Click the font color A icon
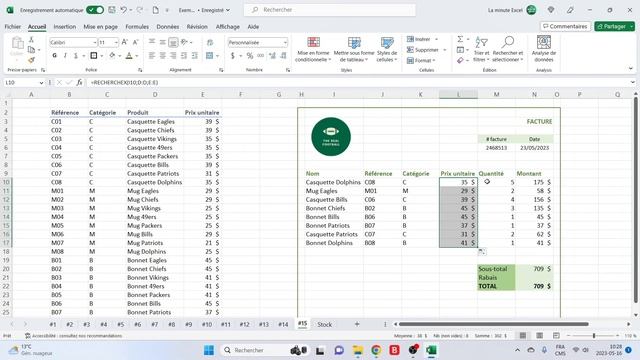640x360 pixels. [x=129, y=56]
